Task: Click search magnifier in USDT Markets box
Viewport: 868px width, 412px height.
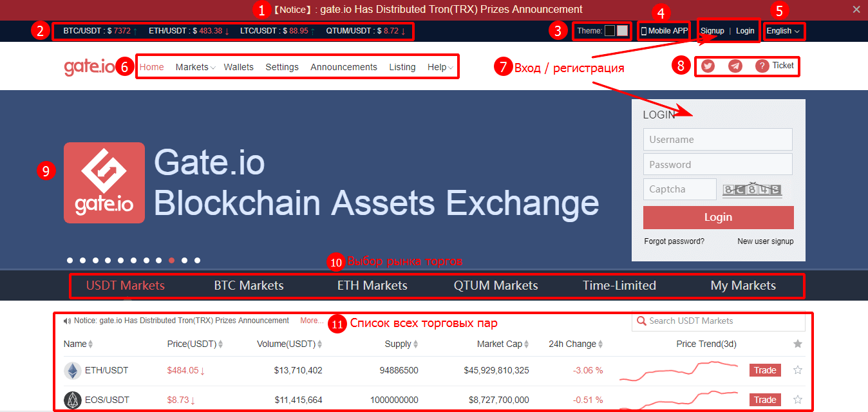Action: 641,321
